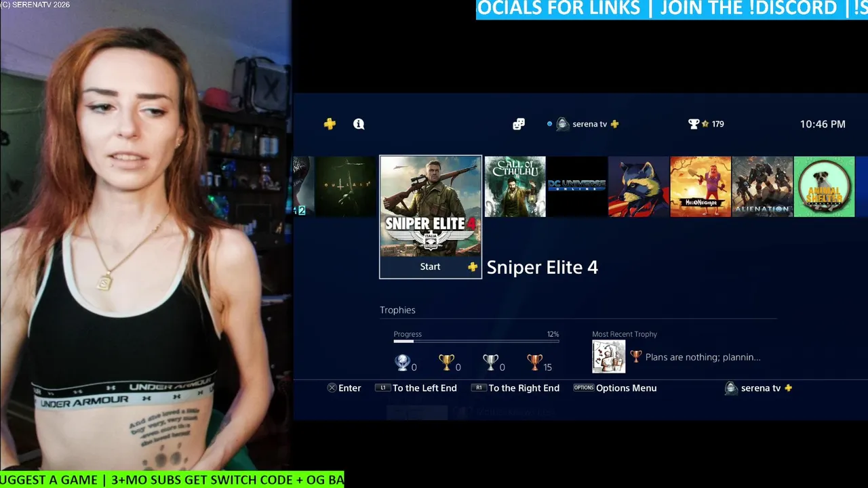Click the scrolling socials banner at top
Viewport: 868px width, 488px height.
coord(672,9)
